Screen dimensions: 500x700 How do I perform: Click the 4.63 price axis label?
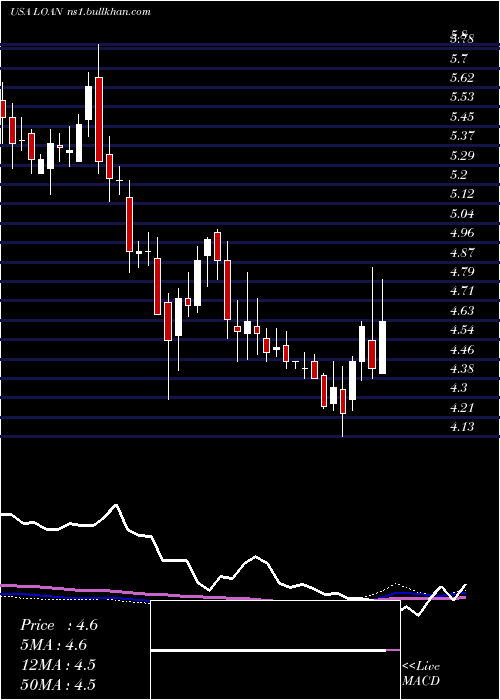pos(462,311)
